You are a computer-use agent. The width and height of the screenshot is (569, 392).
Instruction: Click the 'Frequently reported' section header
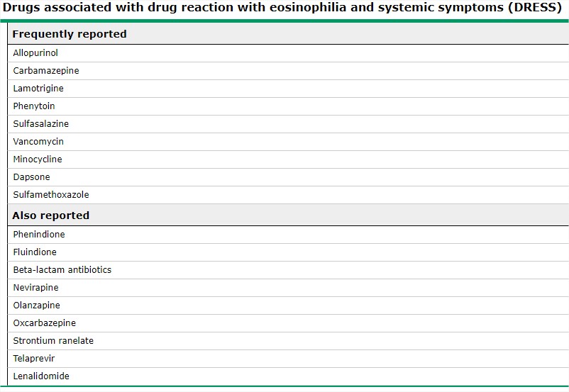[x=70, y=34]
